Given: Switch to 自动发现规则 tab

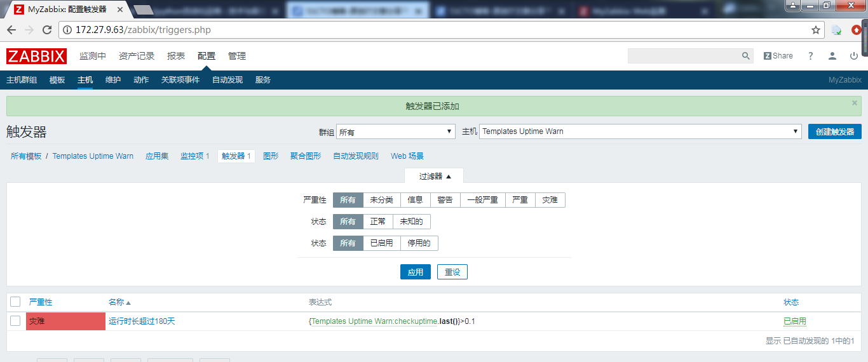Looking at the screenshot, I should 356,156.
